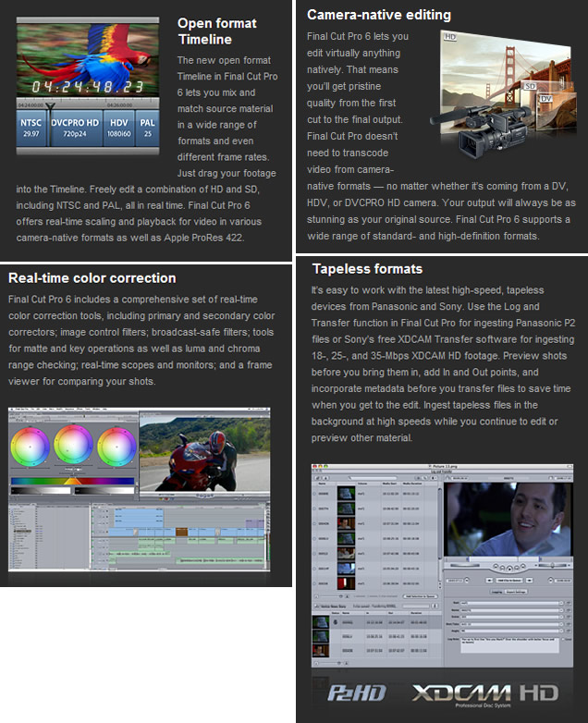Click the third (rightmost) color balance wheel
The height and width of the screenshot is (723, 588).
(x=116, y=447)
